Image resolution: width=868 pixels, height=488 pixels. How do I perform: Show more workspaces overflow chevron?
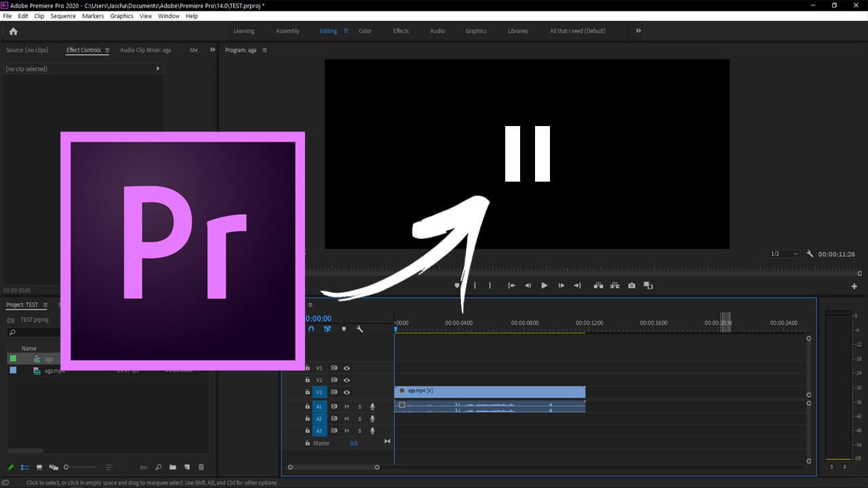(x=638, y=30)
